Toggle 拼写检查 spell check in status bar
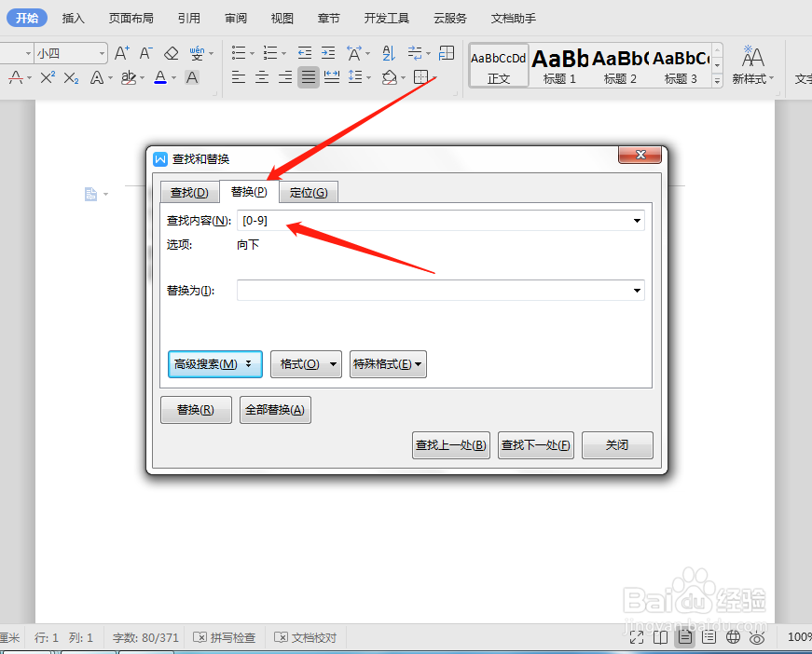 (225, 637)
